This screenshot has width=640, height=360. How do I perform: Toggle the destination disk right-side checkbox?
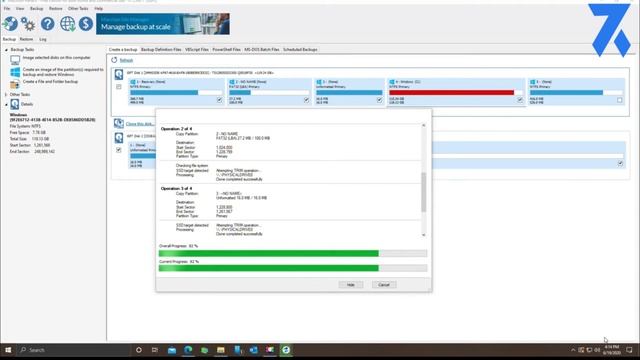(x=620, y=163)
